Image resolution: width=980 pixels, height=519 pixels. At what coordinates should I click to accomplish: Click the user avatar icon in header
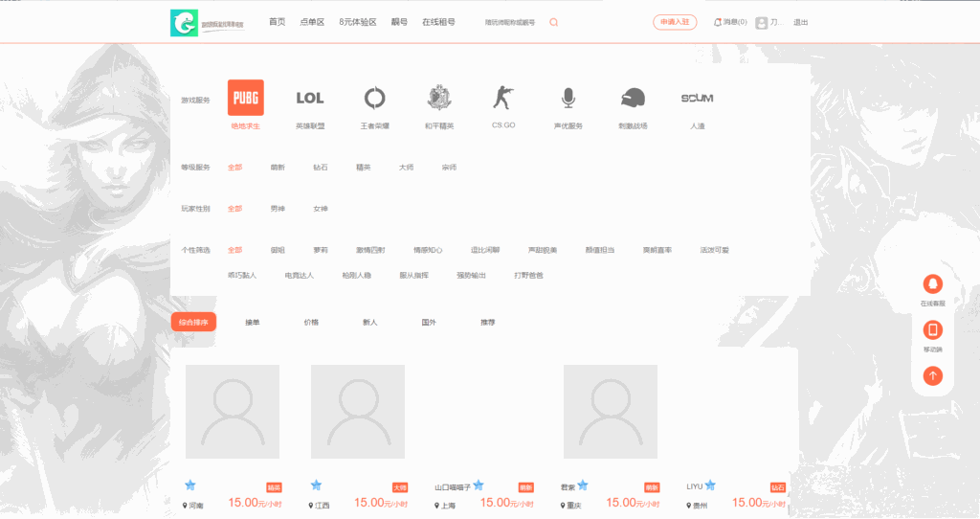click(761, 23)
